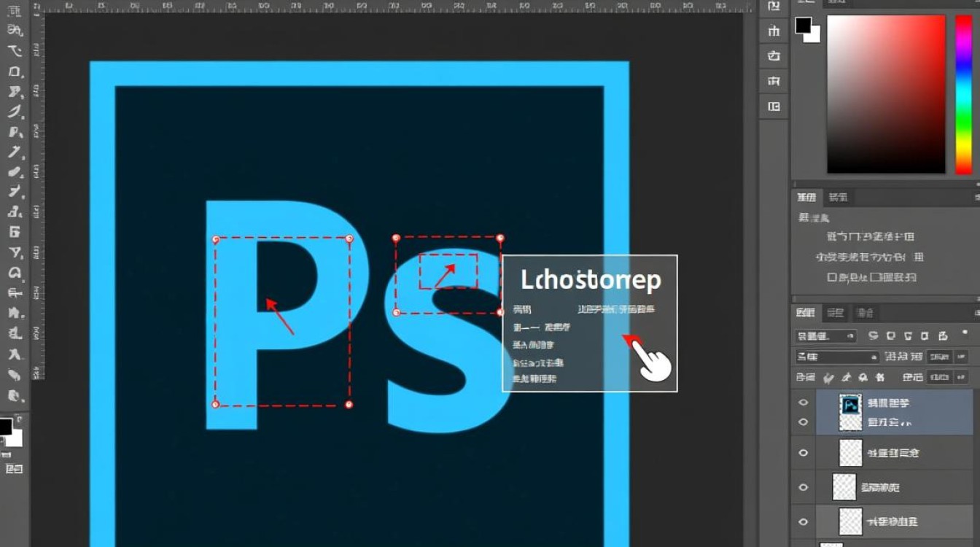This screenshot has height=547, width=980.
Task: Select the magnifier-shaped tool in left toolbar
Action: coord(14,273)
